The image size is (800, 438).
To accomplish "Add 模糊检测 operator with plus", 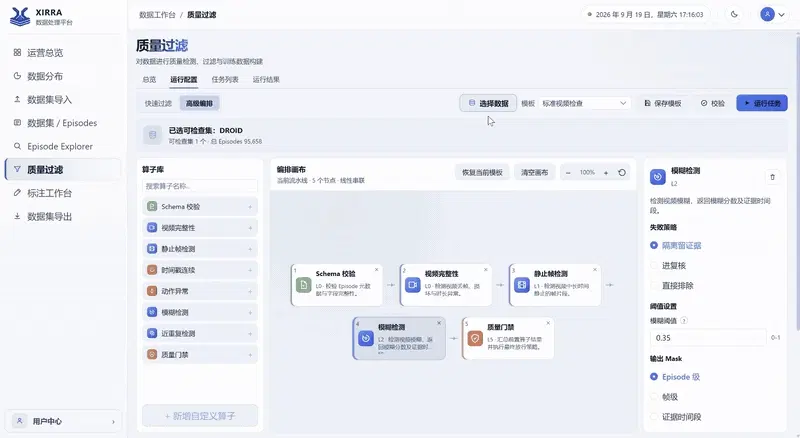I will 250,312.
